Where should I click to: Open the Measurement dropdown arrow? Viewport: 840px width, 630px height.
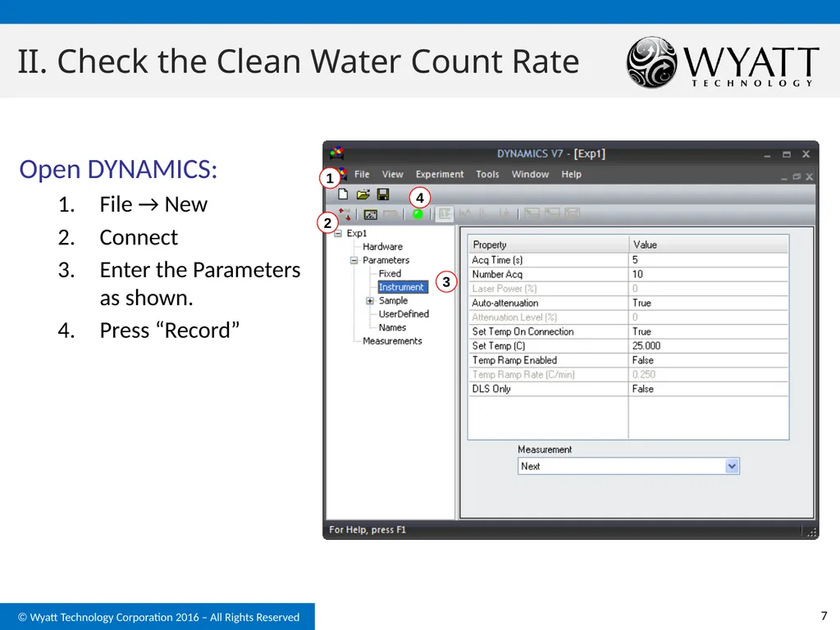(x=732, y=466)
